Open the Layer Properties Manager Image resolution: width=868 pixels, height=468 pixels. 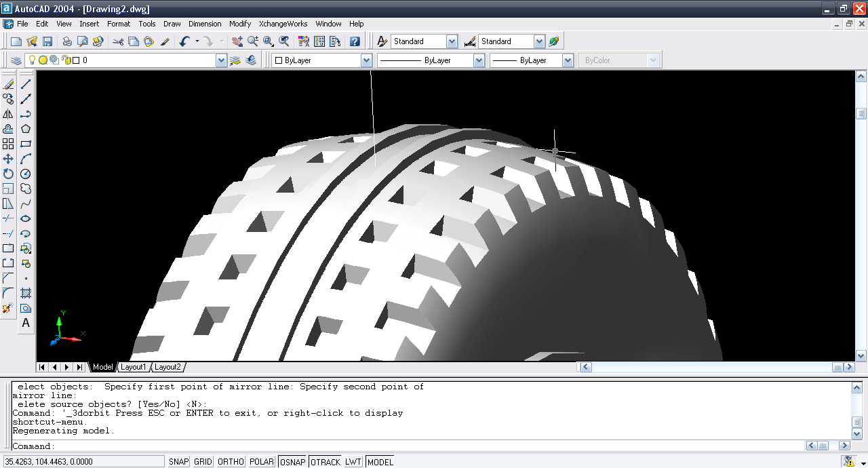[16, 60]
